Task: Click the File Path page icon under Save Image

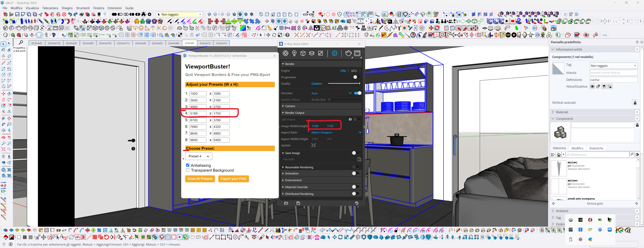Action: point(359,159)
